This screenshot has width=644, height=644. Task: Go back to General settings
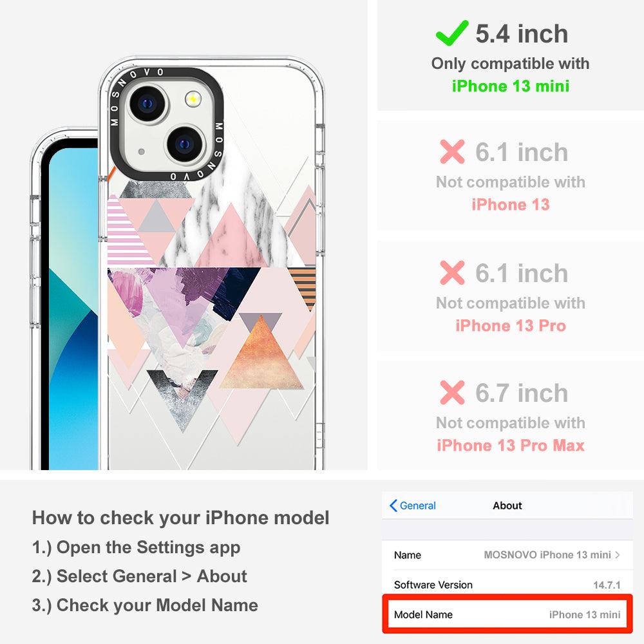pyautogui.click(x=413, y=506)
